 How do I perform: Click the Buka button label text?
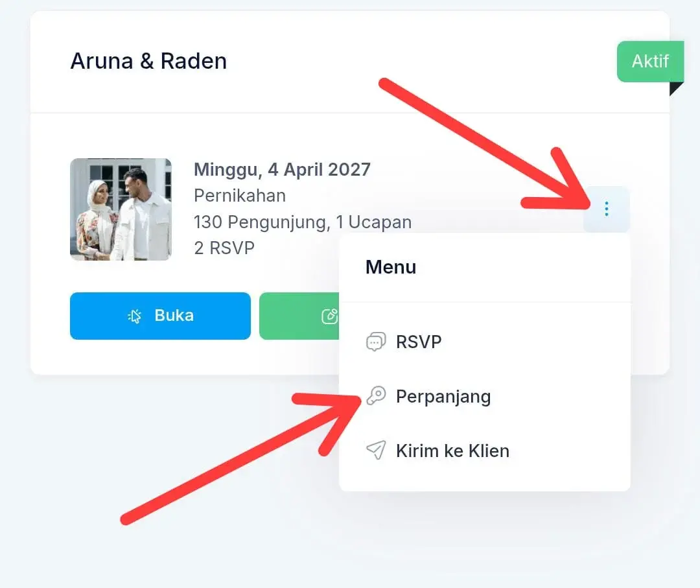(x=174, y=315)
